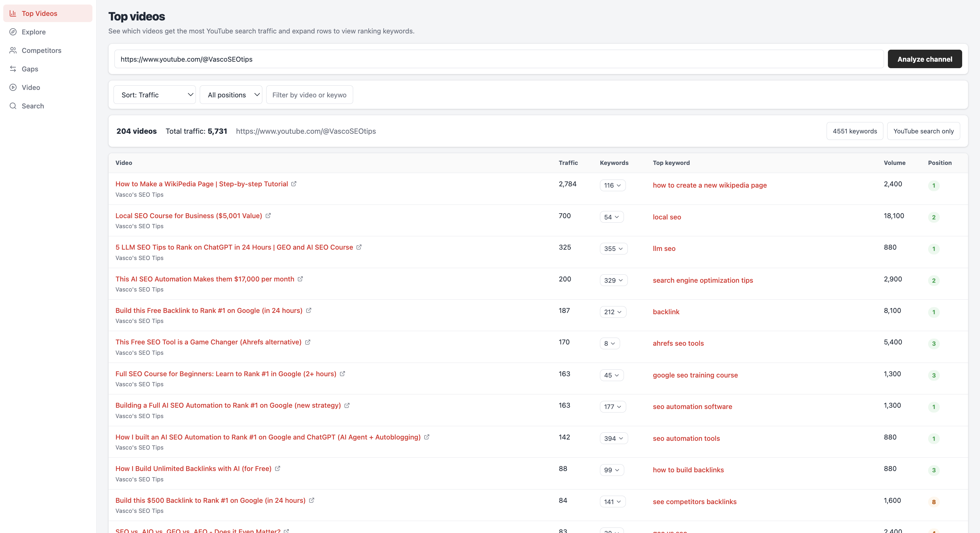Expand the 116 keywords row for Wikipedia video
This screenshot has height=533, width=980.
tap(613, 185)
